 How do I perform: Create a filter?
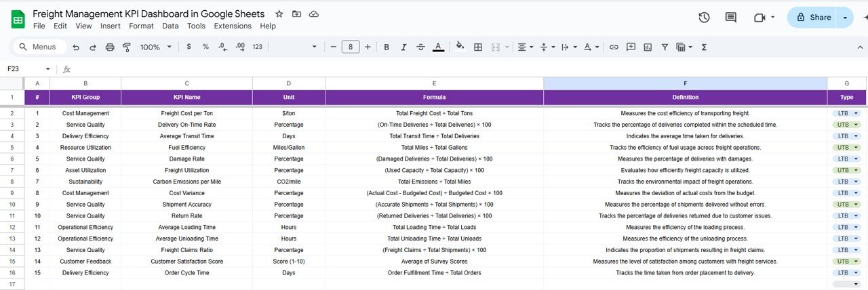[665, 47]
